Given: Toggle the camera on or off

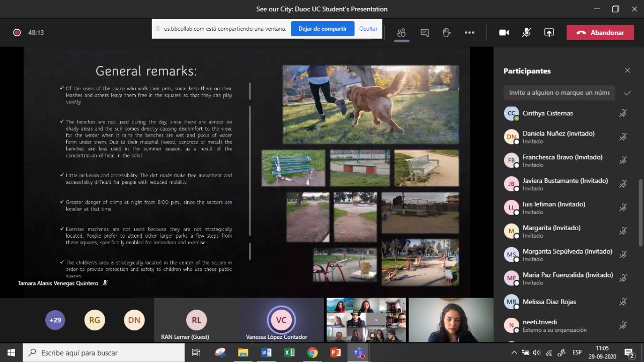Looking at the screenshot, I should click(x=504, y=33).
